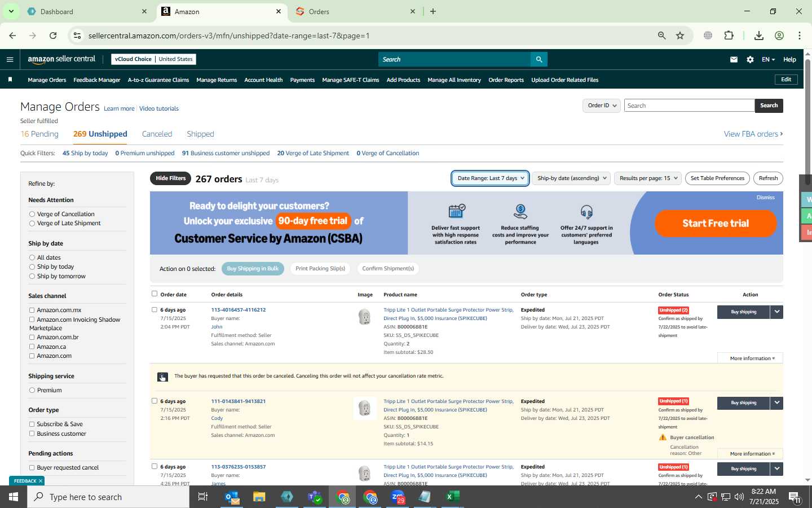
Task: View site information icon in address bar
Action: [77, 36]
